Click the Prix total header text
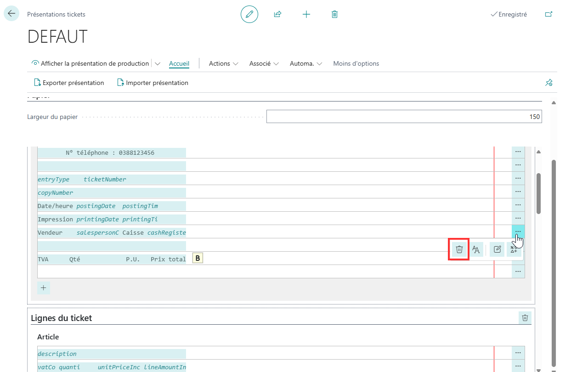The height and width of the screenshot is (372, 588). pyautogui.click(x=168, y=259)
